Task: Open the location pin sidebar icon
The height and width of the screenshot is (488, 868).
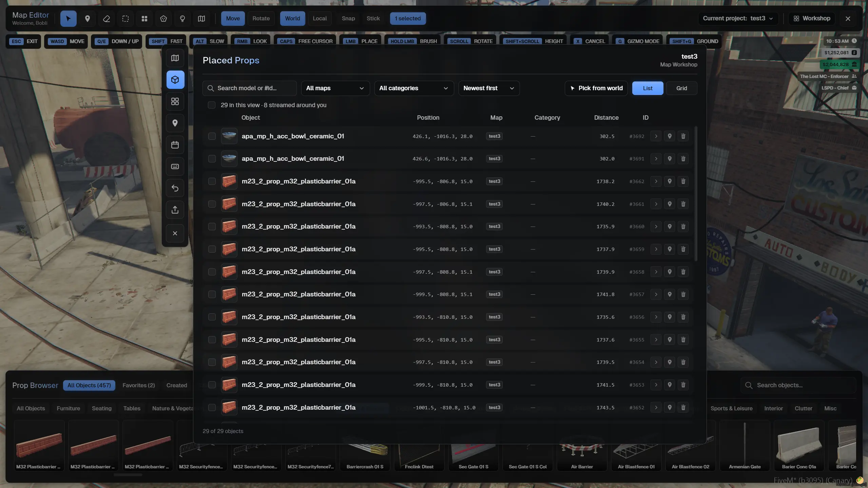Action: pos(175,123)
